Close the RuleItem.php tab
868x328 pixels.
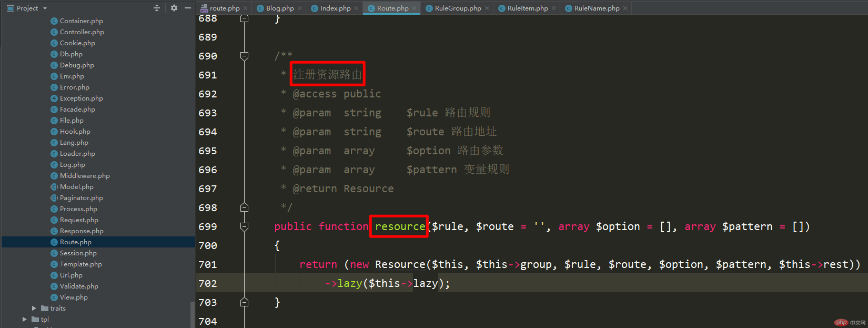(553, 8)
